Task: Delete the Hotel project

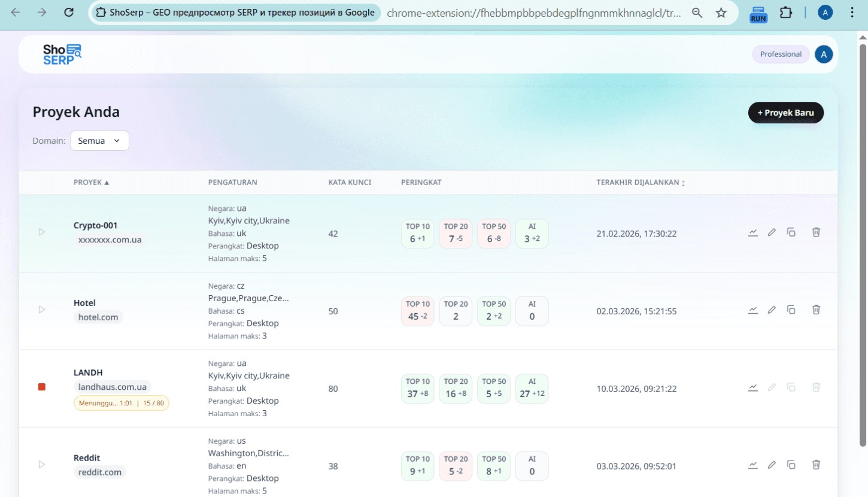Action: pyautogui.click(x=816, y=310)
